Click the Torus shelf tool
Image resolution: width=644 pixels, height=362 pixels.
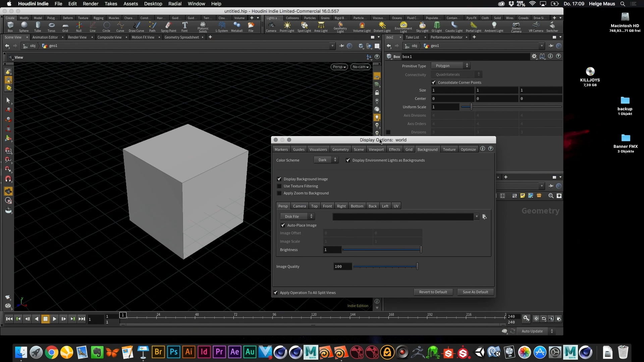(51, 27)
